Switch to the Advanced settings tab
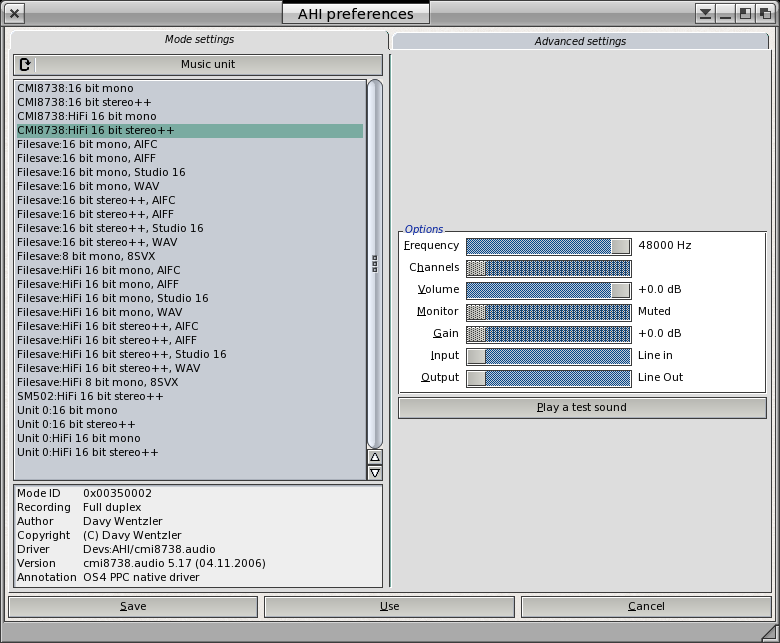 pyautogui.click(x=580, y=41)
